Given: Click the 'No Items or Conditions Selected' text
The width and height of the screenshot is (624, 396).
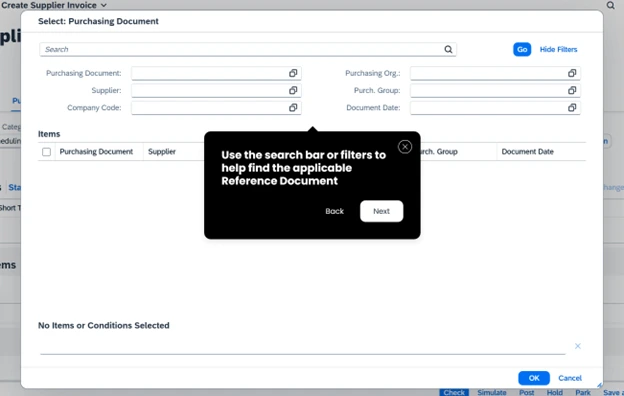Looking at the screenshot, I should click(x=103, y=326).
